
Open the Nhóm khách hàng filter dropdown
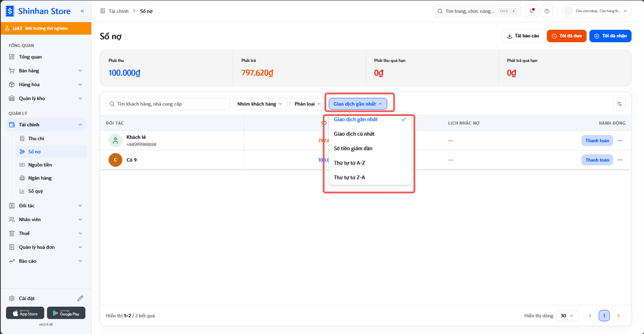point(260,104)
